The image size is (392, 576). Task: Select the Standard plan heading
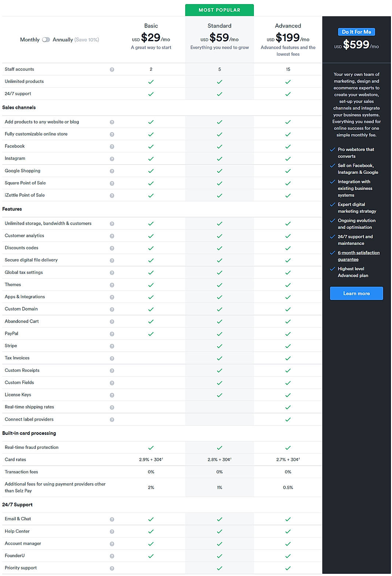click(x=219, y=26)
